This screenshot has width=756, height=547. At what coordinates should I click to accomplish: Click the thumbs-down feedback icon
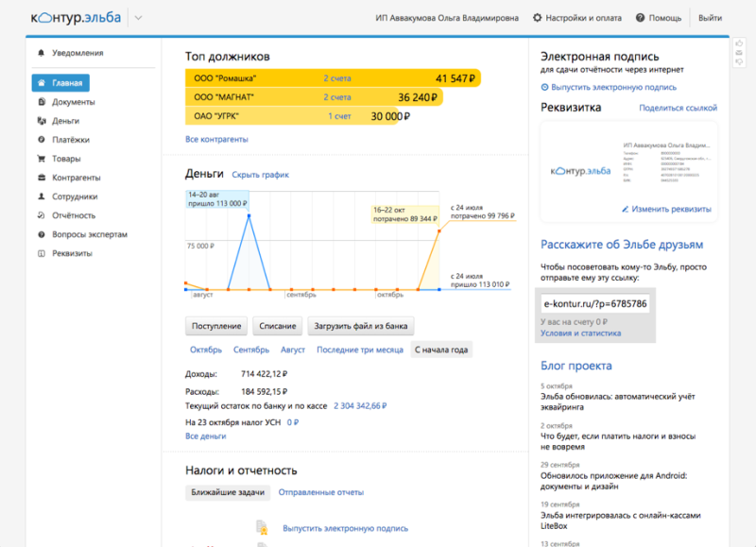[x=739, y=61]
